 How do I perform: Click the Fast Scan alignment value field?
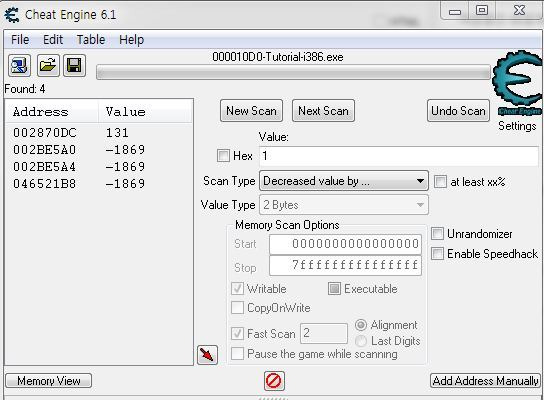324,333
